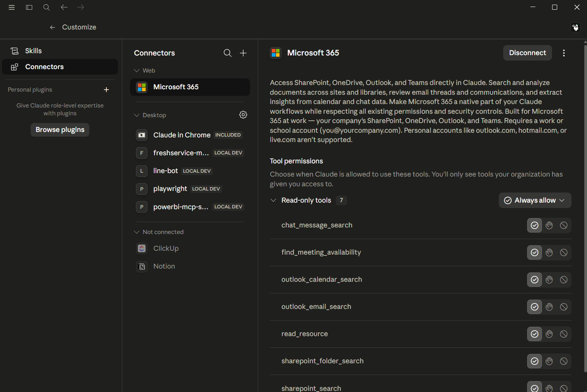This screenshot has width=587, height=392.
Task: Click the freshservice F icon
Action: pyautogui.click(x=142, y=153)
